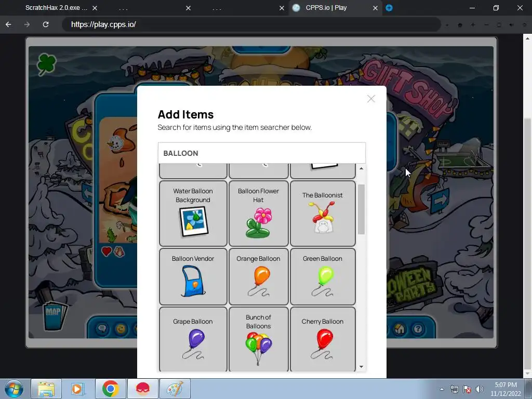The height and width of the screenshot is (399, 532).
Task: Reload the page with refresh icon
Action: coord(46,24)
